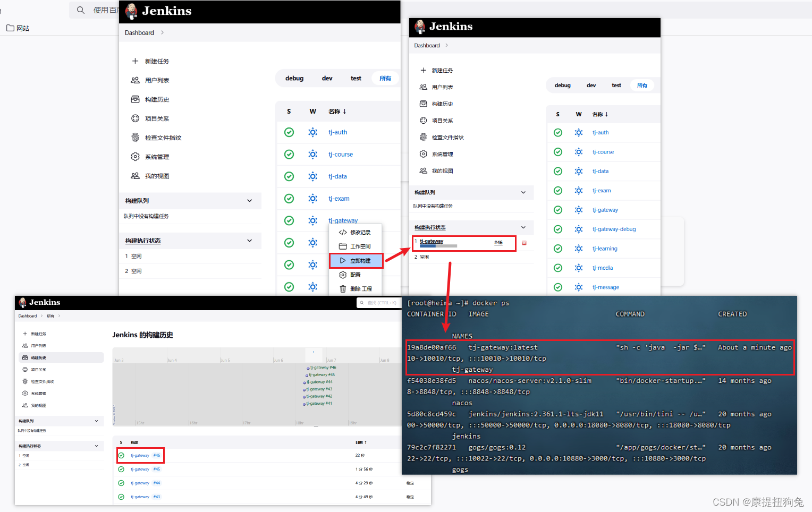Click the green status icon of tj-message in the top-right window

point(558,287)
